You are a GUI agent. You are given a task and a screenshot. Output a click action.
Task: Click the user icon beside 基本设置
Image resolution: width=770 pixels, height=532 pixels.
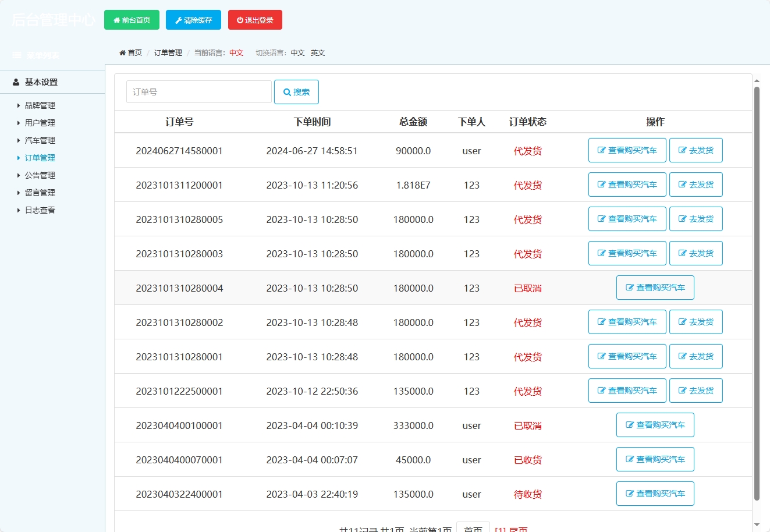click(16, 83)
